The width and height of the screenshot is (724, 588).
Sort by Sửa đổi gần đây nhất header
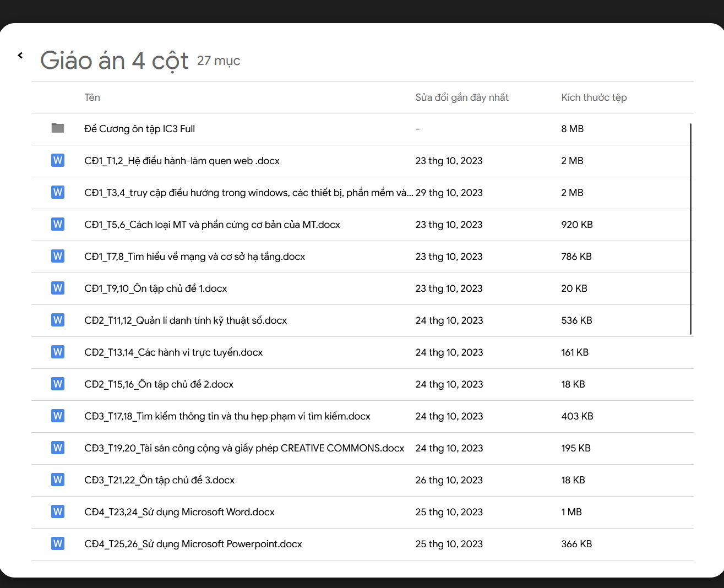[462, 97]
